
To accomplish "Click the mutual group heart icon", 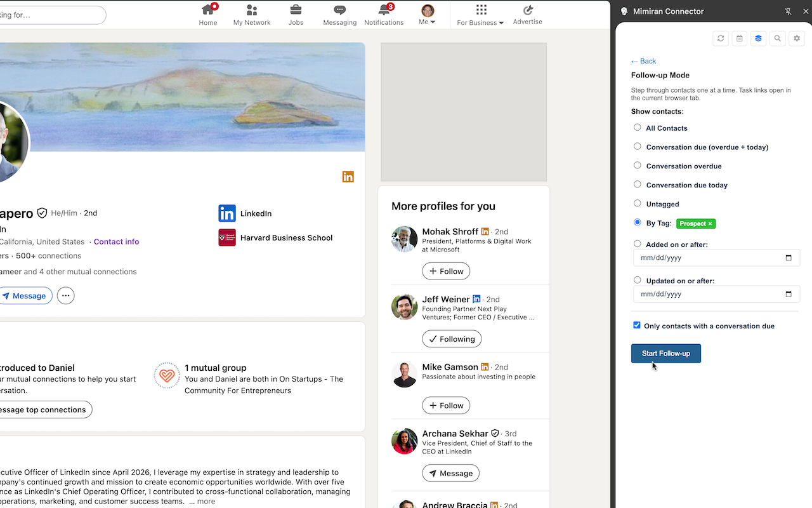I will pos(167,375).
